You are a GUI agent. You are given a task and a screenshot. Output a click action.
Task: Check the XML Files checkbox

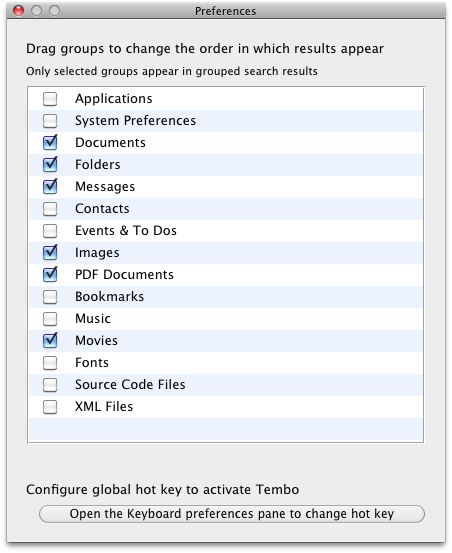50,407
